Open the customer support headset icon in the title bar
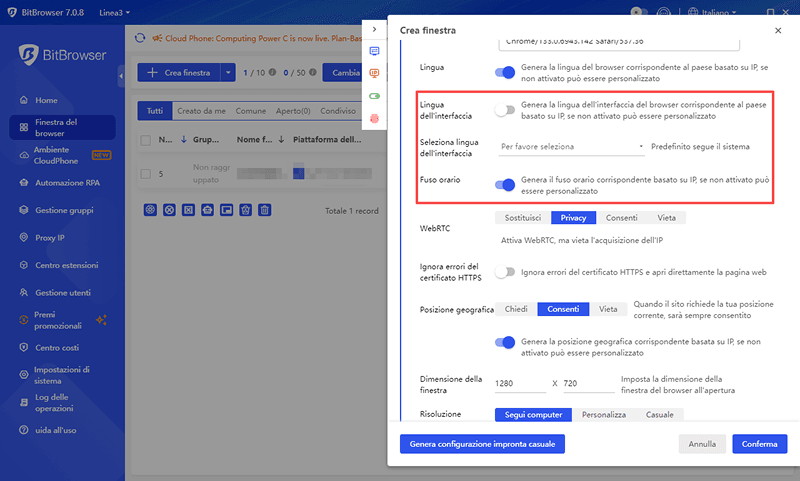Screen dimensions: 800x481 click(x=663, y=12)
